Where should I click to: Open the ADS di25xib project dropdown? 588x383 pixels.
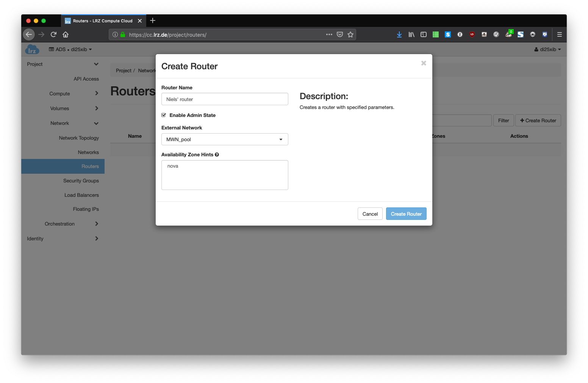(x=70, y=50)
